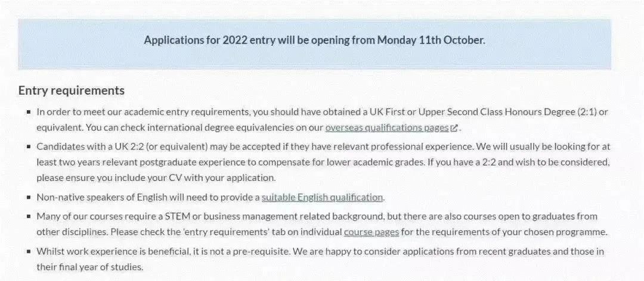The image size is (644, 281).
Task: Click the 'Monday 11th October' banner text
Action: [x=431, y=40]
